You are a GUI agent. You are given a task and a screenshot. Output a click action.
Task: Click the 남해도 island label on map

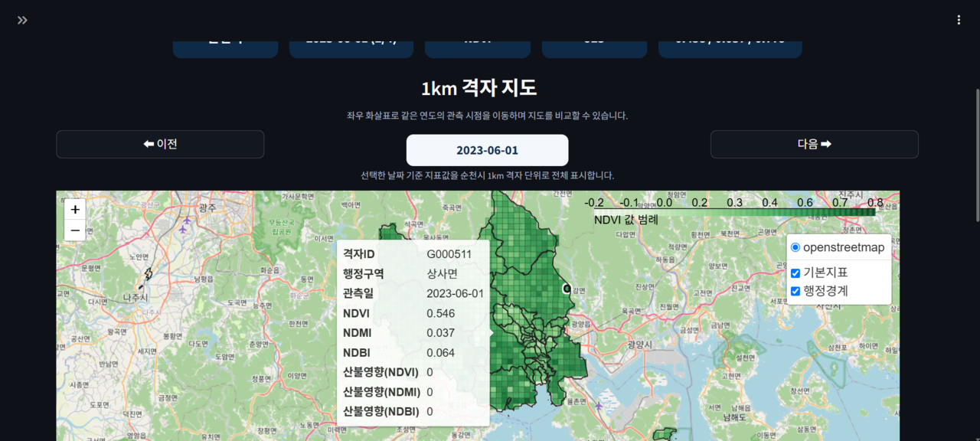[733, 418]
